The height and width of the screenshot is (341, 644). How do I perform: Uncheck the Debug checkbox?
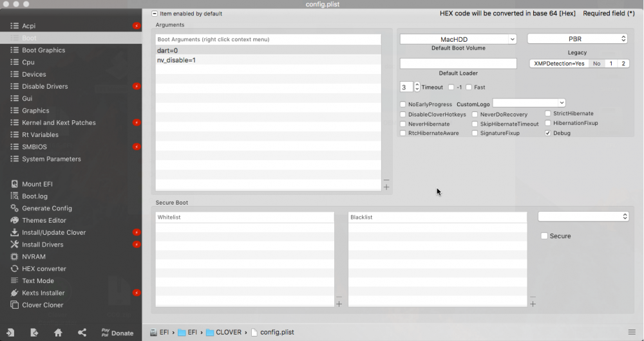click(548, 133)
